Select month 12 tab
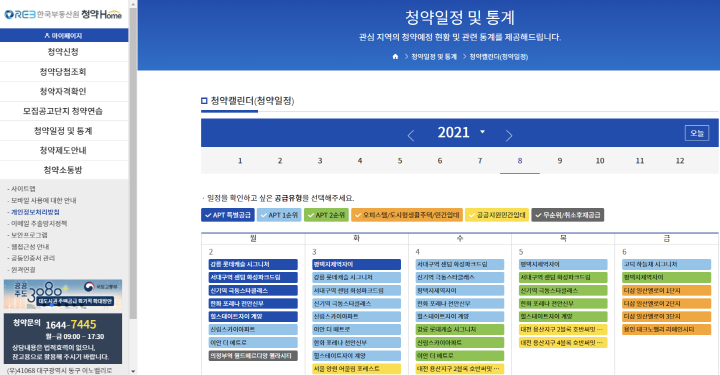The height and width of the screenshot is (375, 720). click(680, 161)
